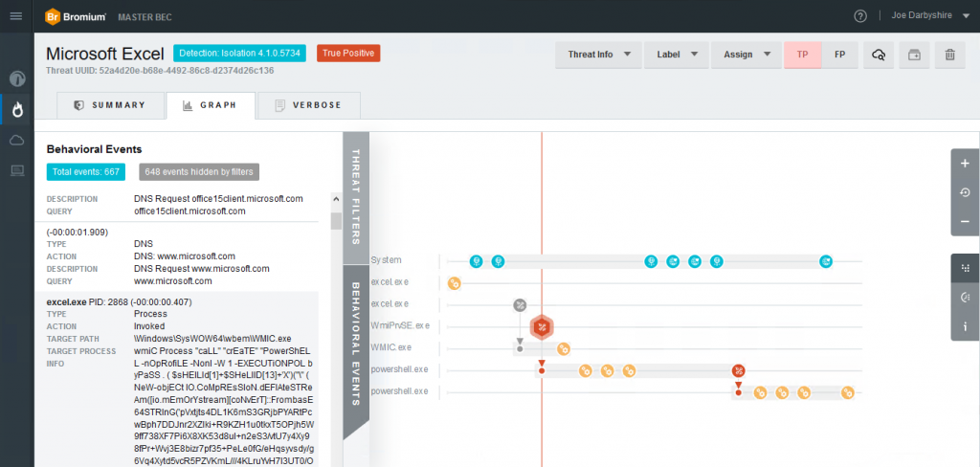
Task: Click the Bromium logo
Action: [x=76, y=16]
